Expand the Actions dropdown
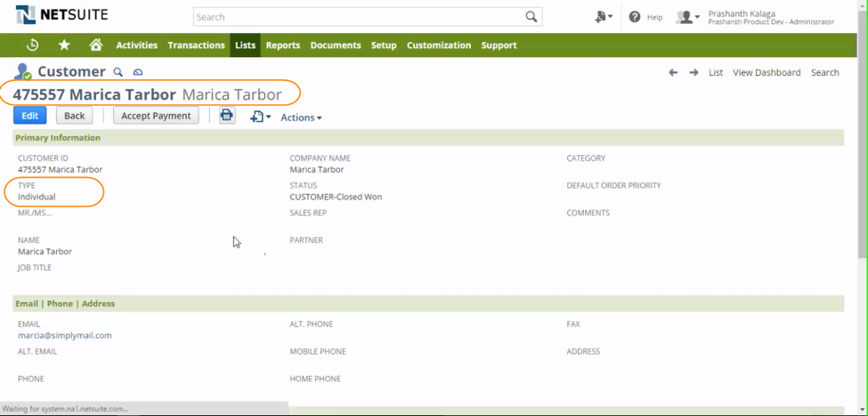Screen dimensions: 868x416 (301, 118)
